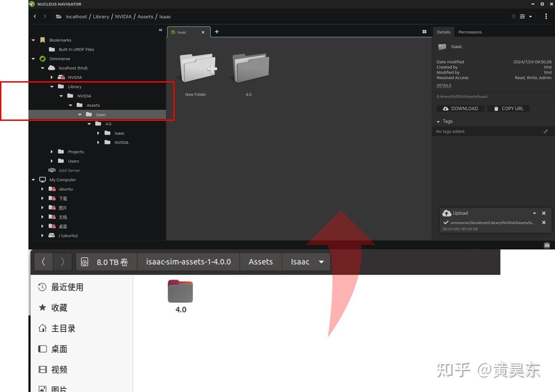This screenshot has height=392, width=555.
Task: Navigate back using the left arrow button
Action: point(35,16)
